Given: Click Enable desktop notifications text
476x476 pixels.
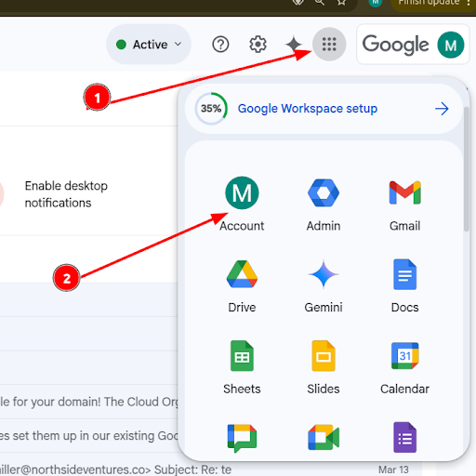Looking at the screenshot, I should (x=66, y=194).
